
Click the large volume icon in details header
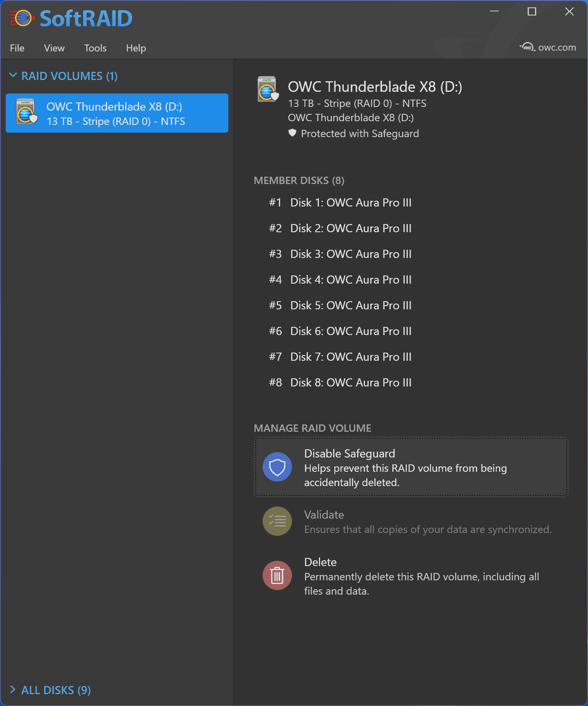point(267,89)
